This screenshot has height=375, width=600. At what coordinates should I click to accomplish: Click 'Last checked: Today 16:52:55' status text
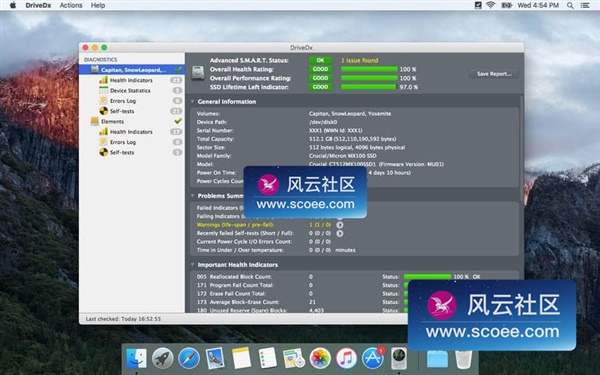coord(123,319)
